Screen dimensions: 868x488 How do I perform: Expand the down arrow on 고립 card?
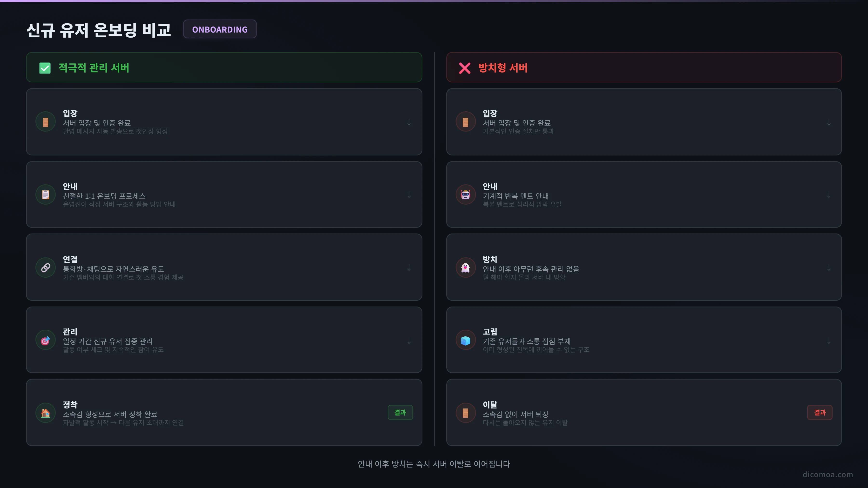coord(828,341)
